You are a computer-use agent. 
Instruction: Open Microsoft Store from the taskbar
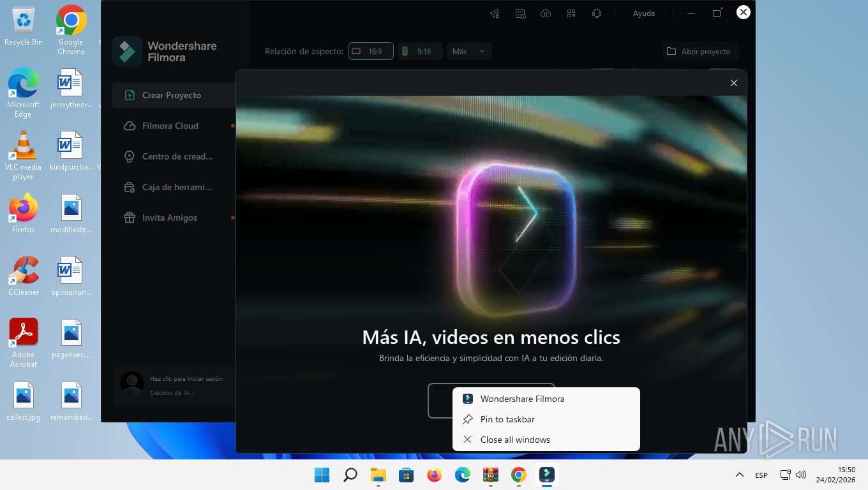pos(407,475)
